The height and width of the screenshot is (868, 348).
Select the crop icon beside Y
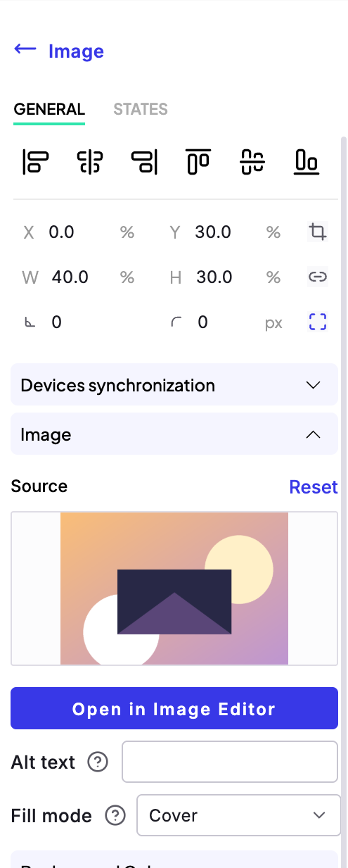[318, 232]
